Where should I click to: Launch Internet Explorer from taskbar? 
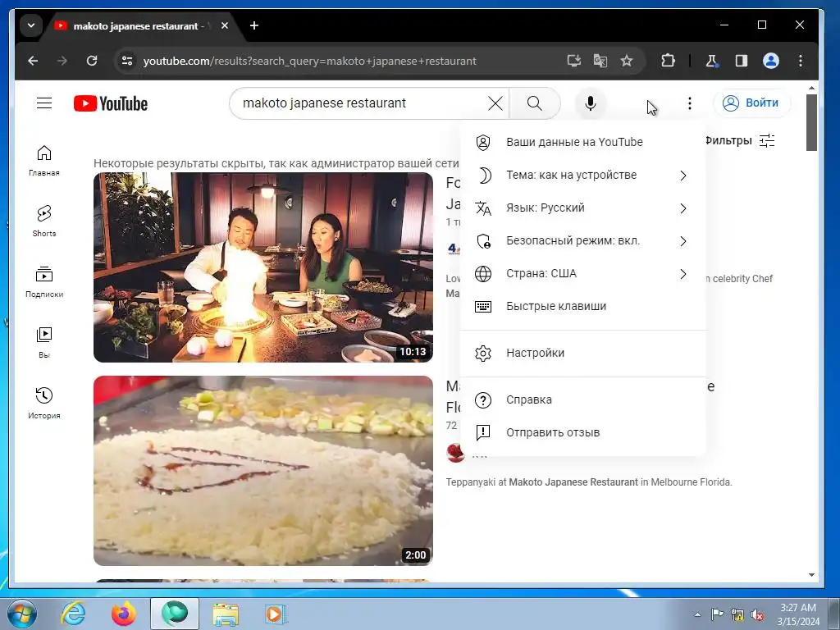coord(73,614)
